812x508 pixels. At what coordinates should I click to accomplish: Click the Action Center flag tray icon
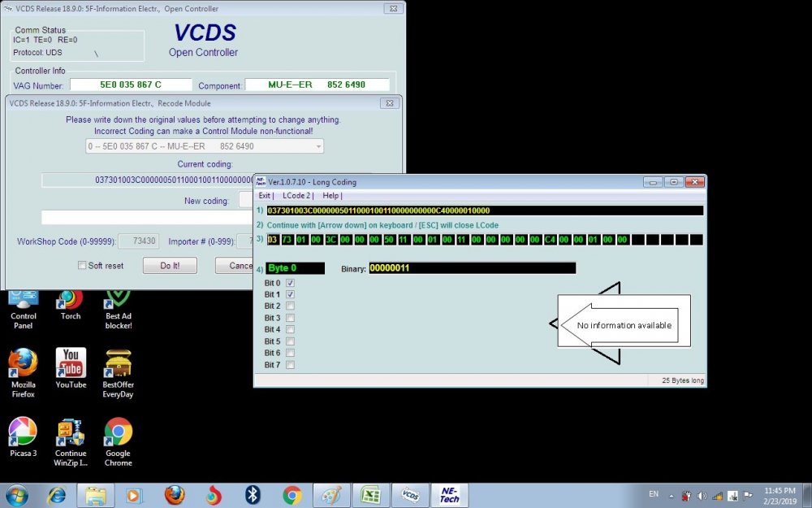pos(748,495)
